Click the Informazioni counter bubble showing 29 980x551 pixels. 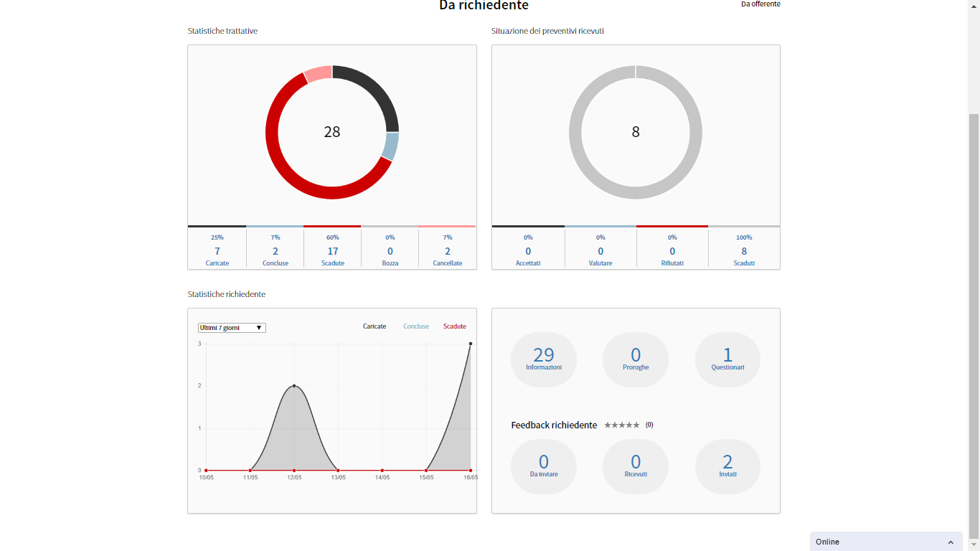click(543, 359)
